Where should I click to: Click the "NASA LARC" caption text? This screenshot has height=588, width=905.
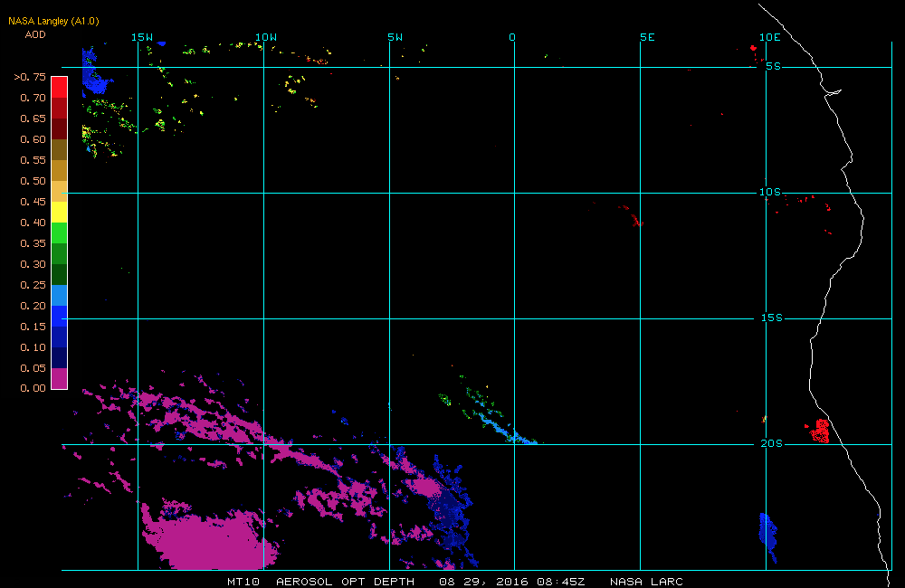coord(646,582)
